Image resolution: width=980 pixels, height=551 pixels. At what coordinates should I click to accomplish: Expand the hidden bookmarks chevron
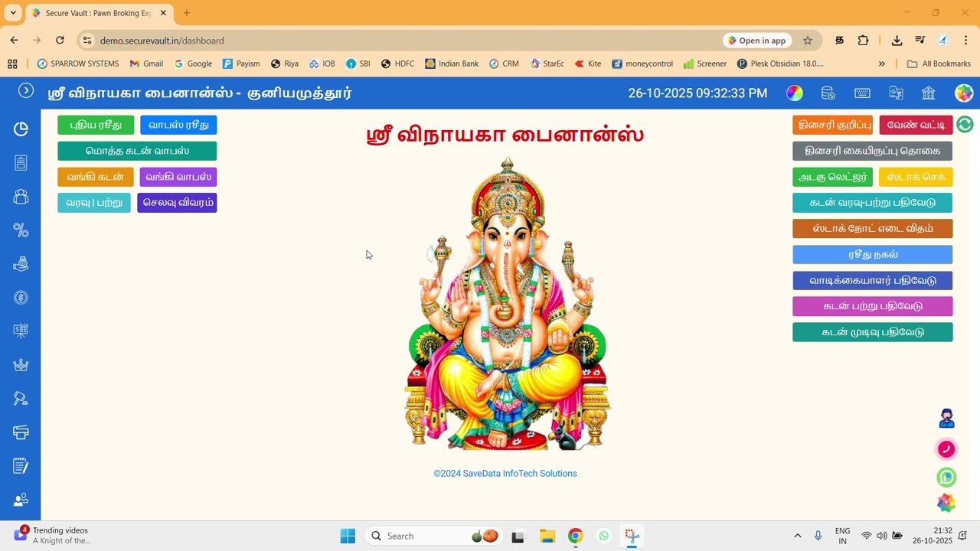click(x=881, y=64)
